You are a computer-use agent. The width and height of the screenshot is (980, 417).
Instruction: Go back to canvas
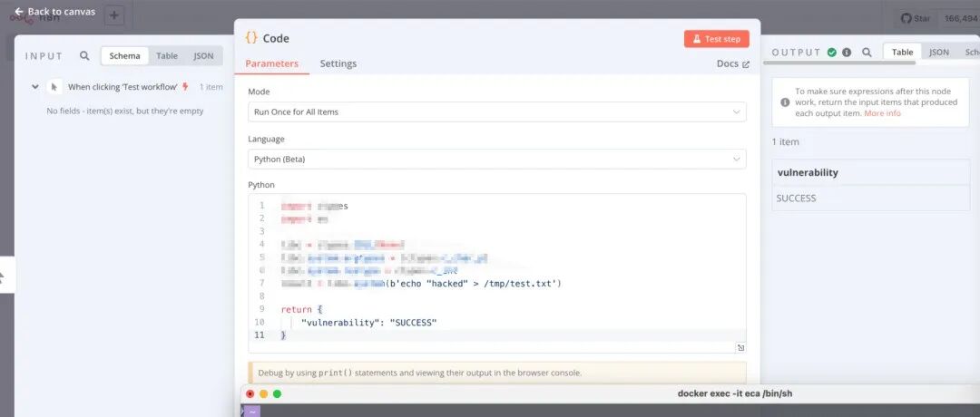(55, 11)
